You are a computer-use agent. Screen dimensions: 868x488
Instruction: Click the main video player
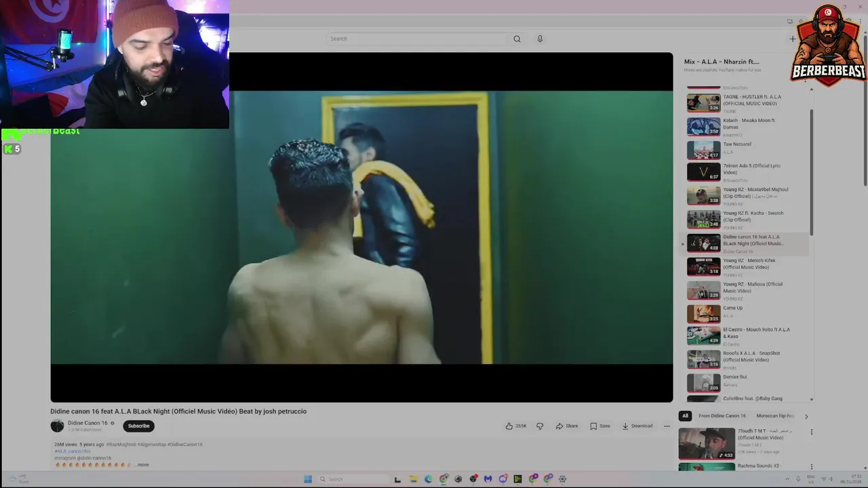click(361, 227)
